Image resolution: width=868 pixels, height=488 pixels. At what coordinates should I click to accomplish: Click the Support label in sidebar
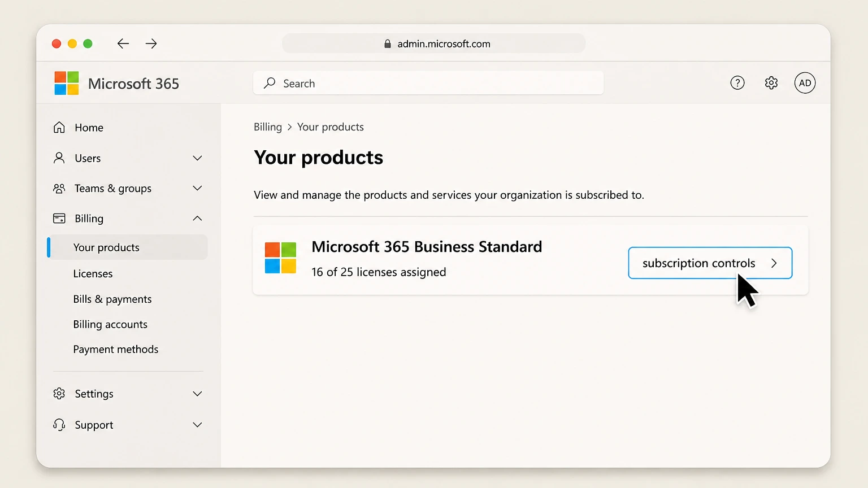pos(94,425)
